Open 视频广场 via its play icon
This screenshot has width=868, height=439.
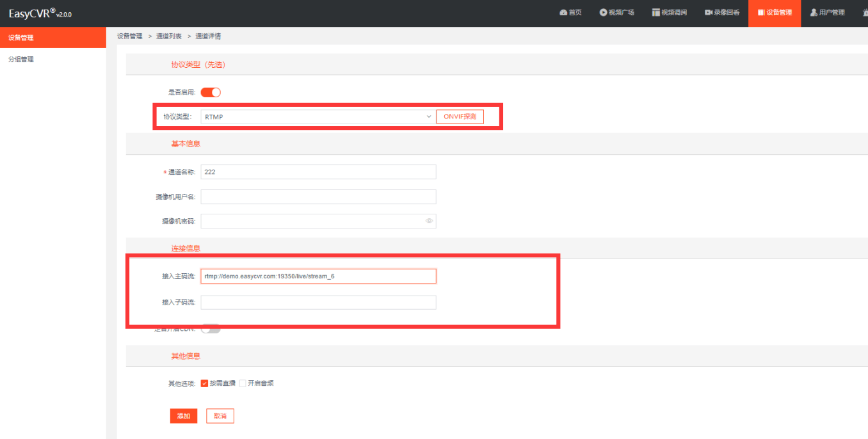tap(603, 13)
